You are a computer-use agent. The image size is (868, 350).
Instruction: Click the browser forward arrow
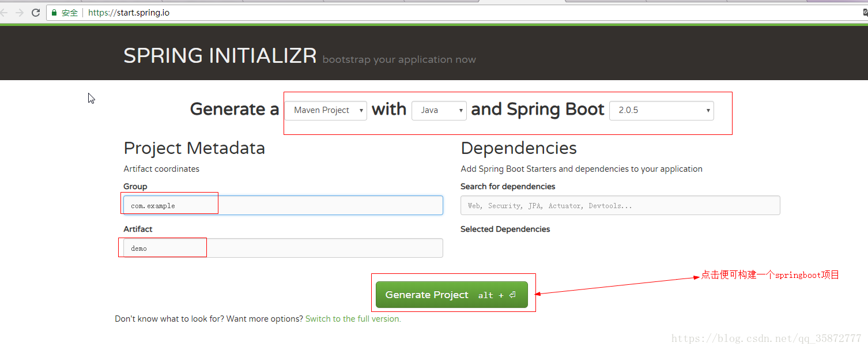tap(20, 12)
